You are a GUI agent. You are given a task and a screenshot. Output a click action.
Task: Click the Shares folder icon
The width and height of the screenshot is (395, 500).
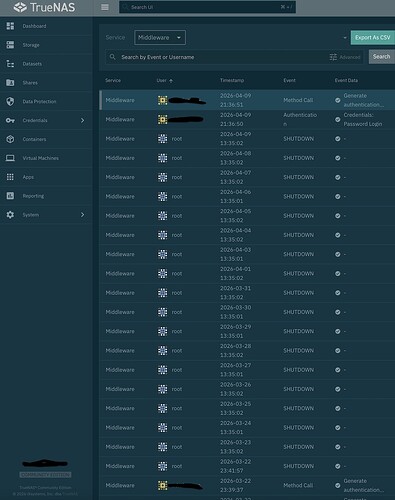pyautogui.click(x=10, y=82)
